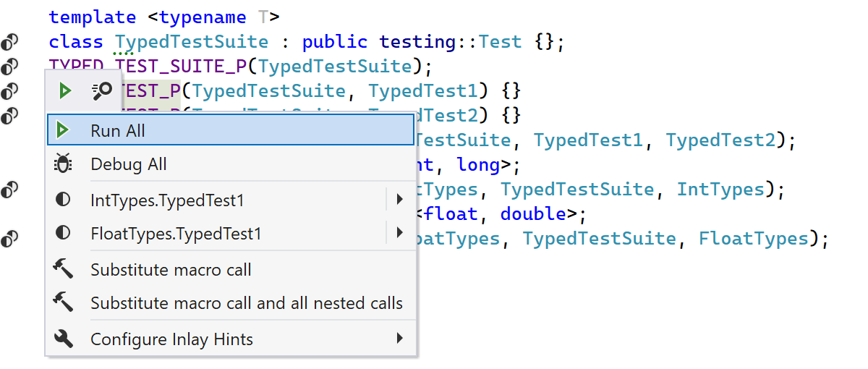868x369 pixels.
Task: Click gutter test icon beside IntTypes instantiation line
Action: [x=9, y=190]
